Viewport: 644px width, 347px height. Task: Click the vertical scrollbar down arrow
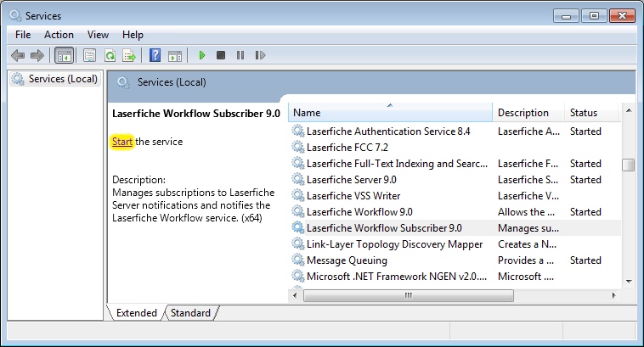(629, 281)
